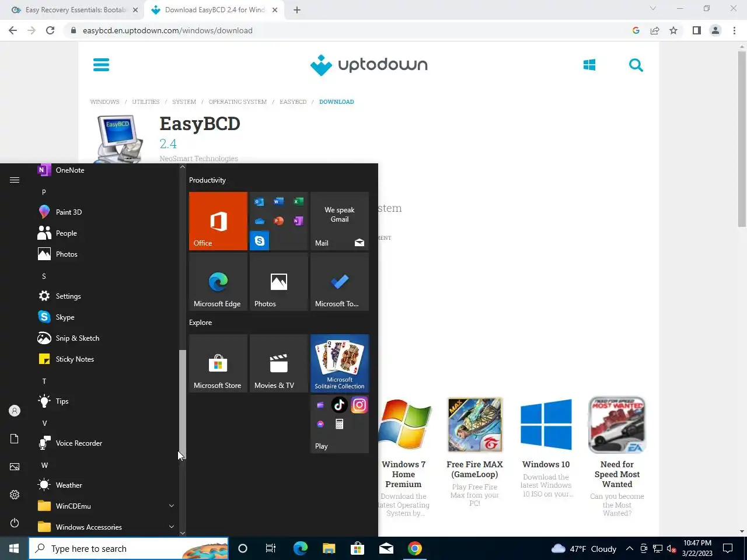Click the Windows Start button
This screenshot has height=560, width=747.
[14, 548]
